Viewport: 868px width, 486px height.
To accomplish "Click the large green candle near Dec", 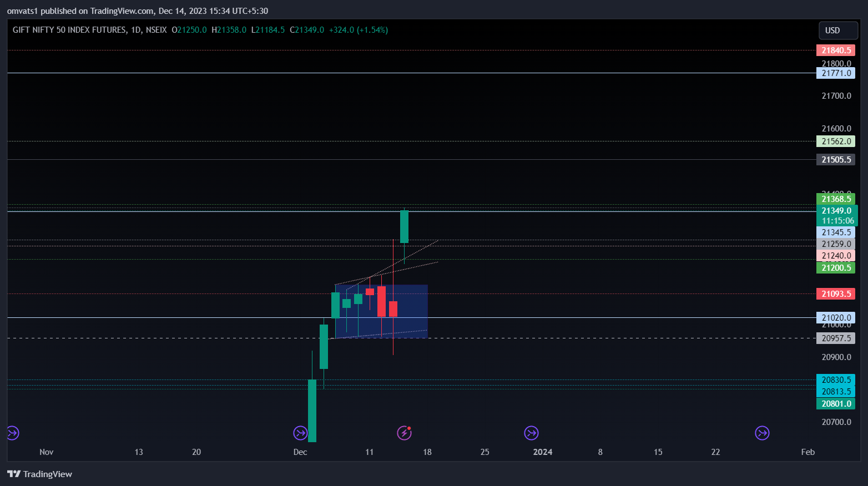I will click(312, 411).
